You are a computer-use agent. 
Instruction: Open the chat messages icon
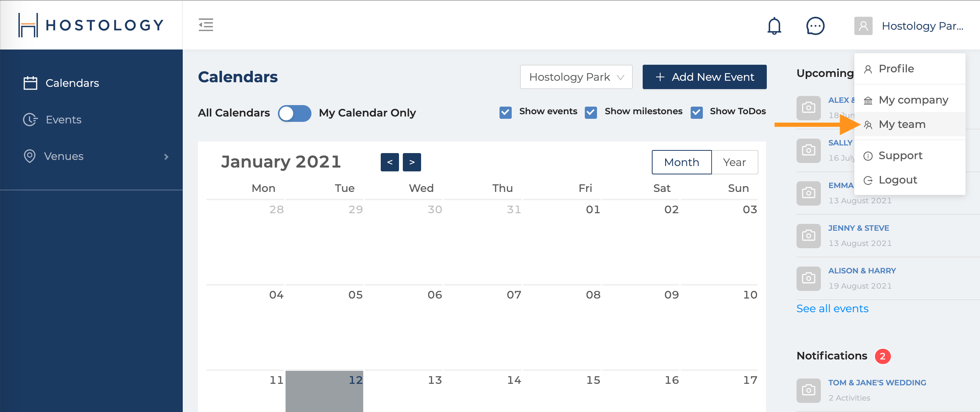point(815,26)
